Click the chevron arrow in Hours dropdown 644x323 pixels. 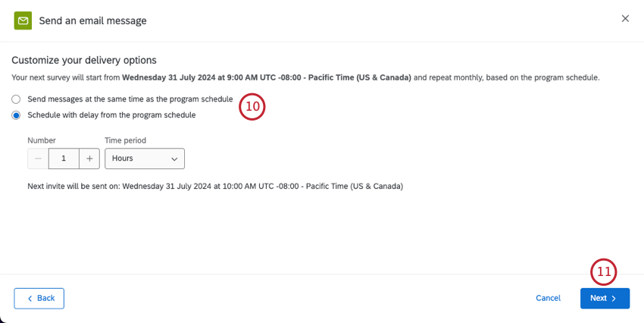174,159
